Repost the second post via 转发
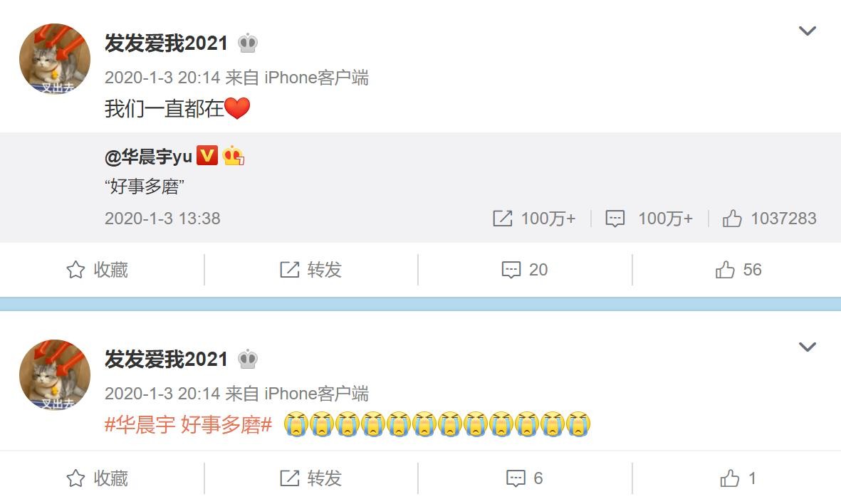The height and width of the screenshot is (504, 841). coord(311,478)
